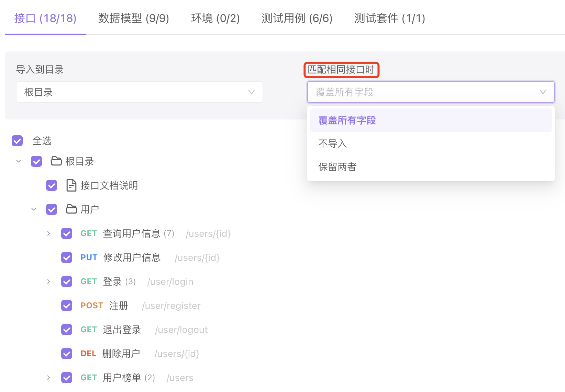Uncheck the 全选 select-all checkbox
Viewport: 565px width, 392px height.
pyautogui.click(x=17, y=141)
